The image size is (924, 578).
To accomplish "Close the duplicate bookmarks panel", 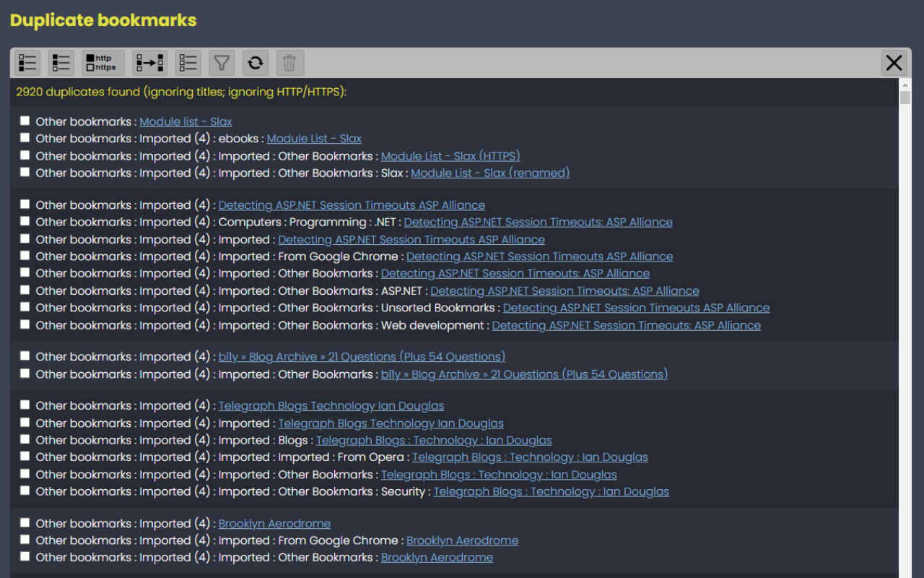I will click(x=894, y=63).
